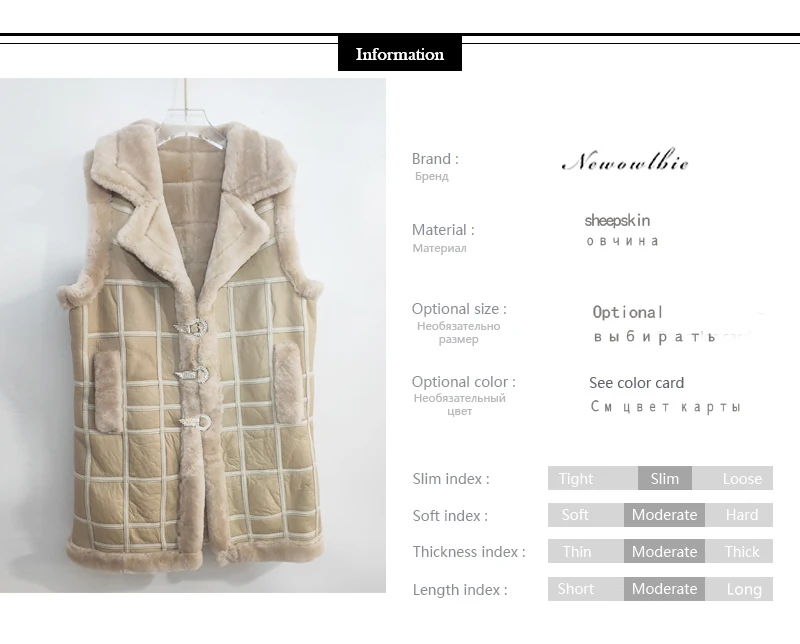Screen dimensions: 800x644
Task: Select Short in the length index row
Action: 586,589
